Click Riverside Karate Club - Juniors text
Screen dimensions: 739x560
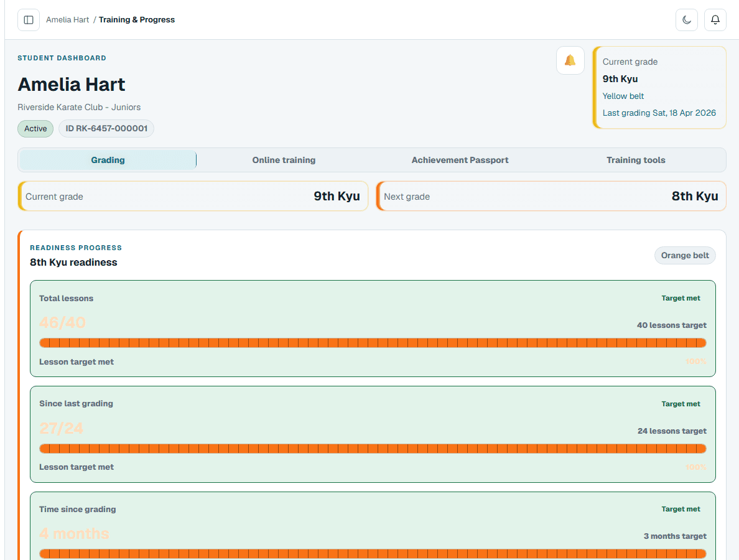coord(79,107)
